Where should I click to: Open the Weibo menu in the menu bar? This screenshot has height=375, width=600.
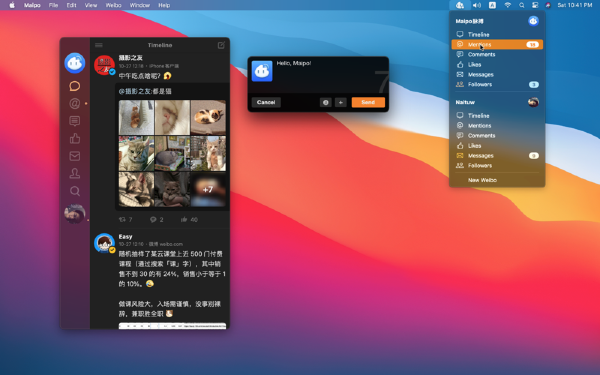pyautogui.click(x=113, y=5)
